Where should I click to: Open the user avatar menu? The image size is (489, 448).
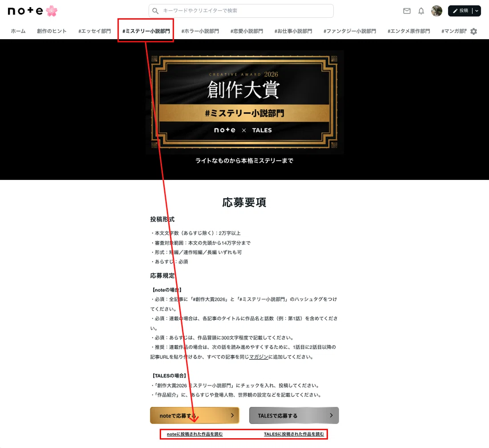pos(436,11)
